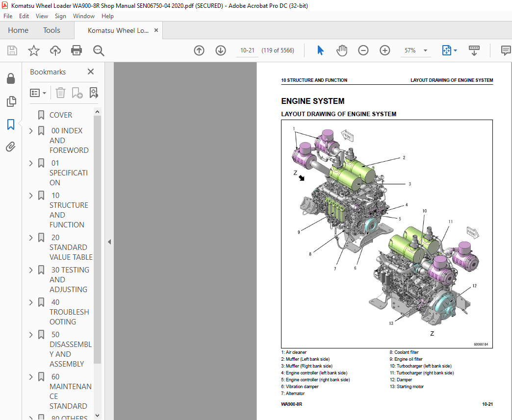Open the 60 MAINTENANCE STANDARD bookmark
The width and height of the screenshot is (512, 420).
(71, 391)
